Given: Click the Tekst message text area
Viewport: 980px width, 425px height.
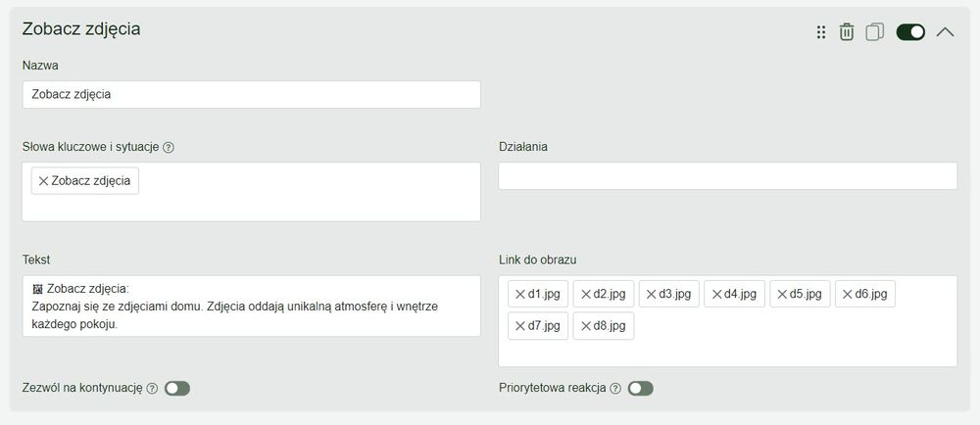Looking at the screenshot, I should [x=251, y=306].
